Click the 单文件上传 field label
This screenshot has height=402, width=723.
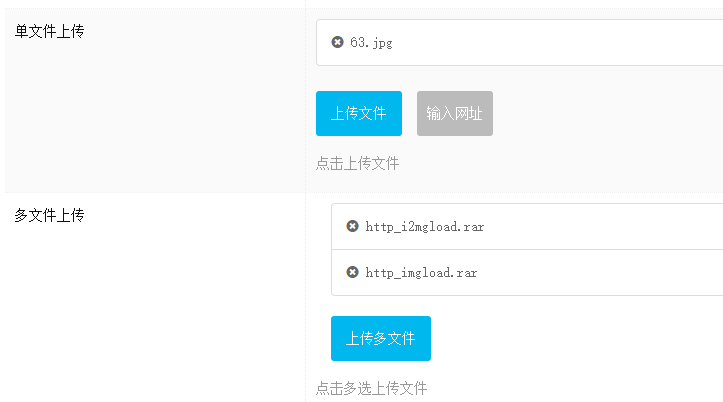point(49,31)
